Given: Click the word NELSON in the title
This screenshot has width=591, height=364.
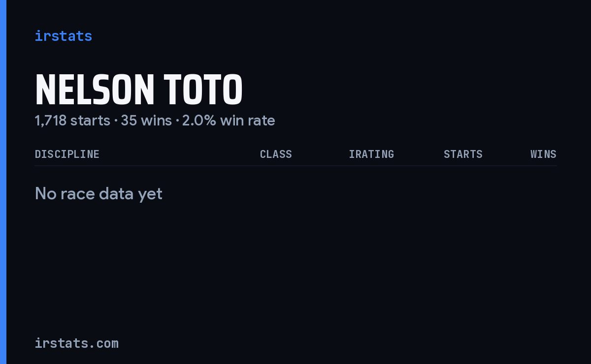Looking at the screenshot, I should [x=95, y=90].
